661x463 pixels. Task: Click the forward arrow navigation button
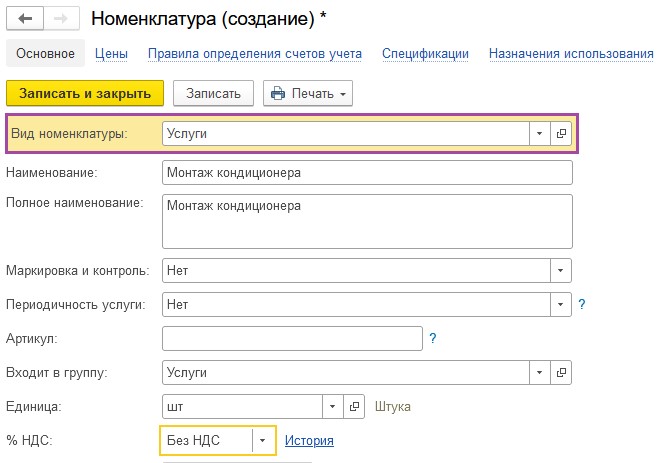pos(62,19)
